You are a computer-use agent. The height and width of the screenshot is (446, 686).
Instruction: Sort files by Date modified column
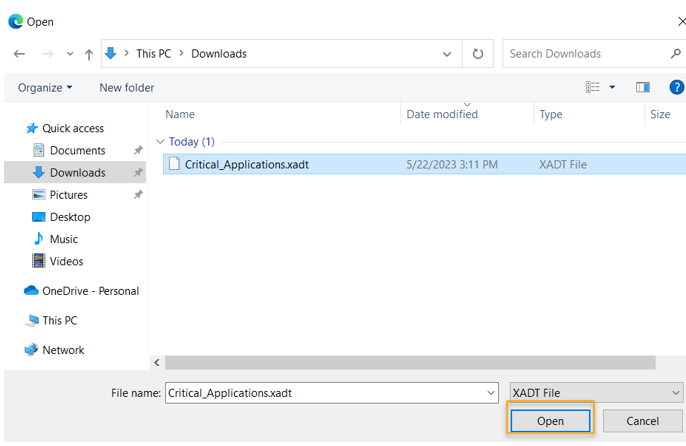click(x=442, y=115)
